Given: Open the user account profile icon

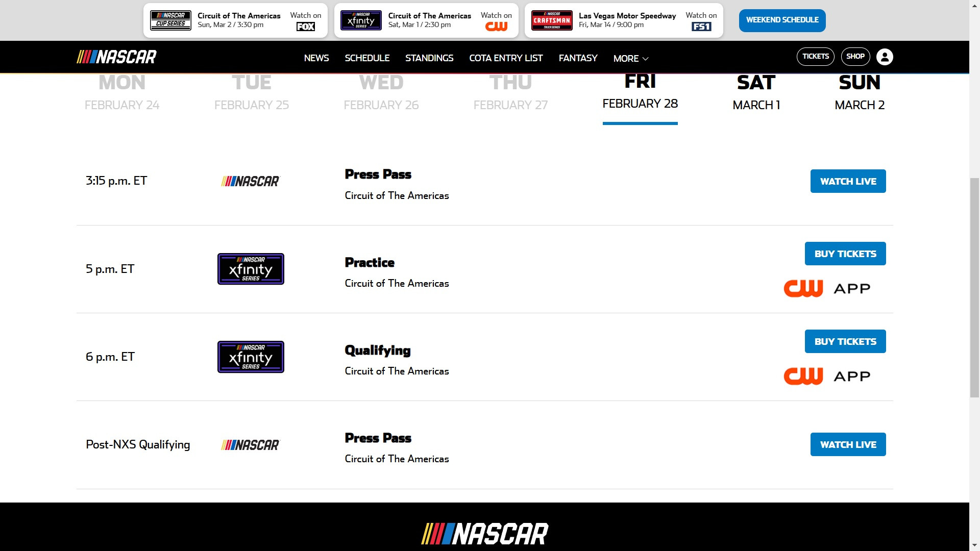Looking at the screenshot, I should (x=885, y=57).
